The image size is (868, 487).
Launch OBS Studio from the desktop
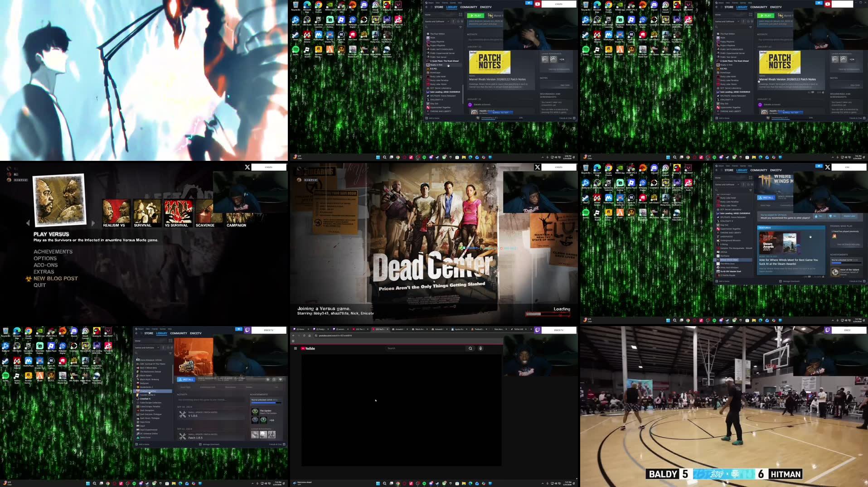tap(16, 347)
